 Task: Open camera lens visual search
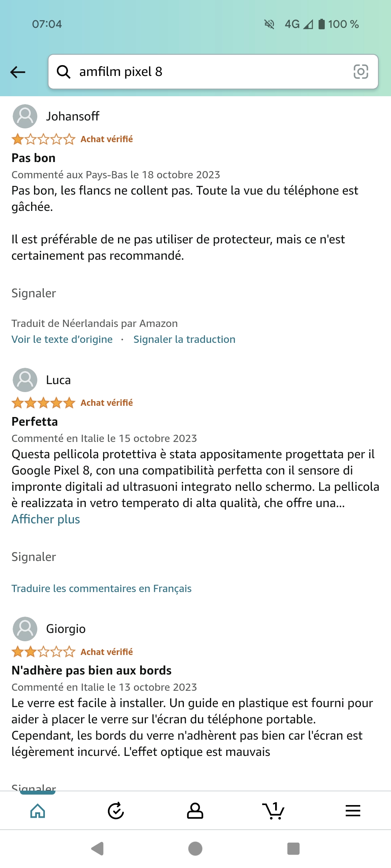tap(361, 72)
